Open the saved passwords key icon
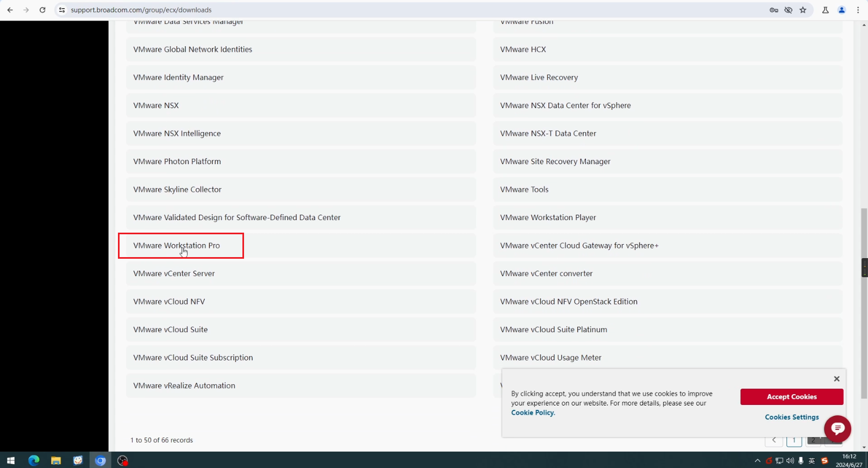This screenshot has height=468, width=868. point(774,10)
